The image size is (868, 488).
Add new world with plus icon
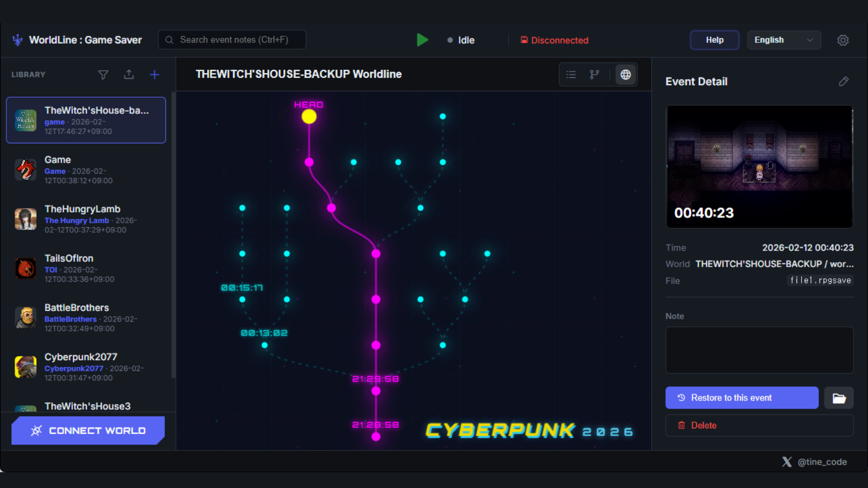point(155,75)
